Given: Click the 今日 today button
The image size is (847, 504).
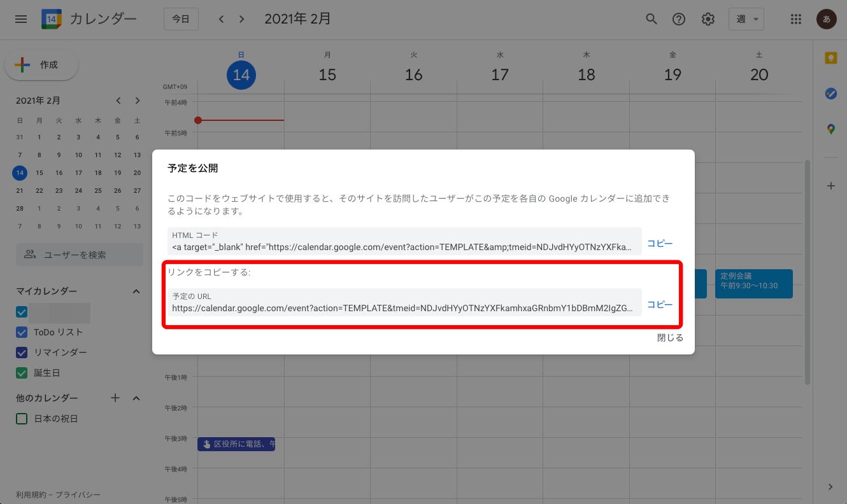Looking at the screenshot, I should click(181, 19).
